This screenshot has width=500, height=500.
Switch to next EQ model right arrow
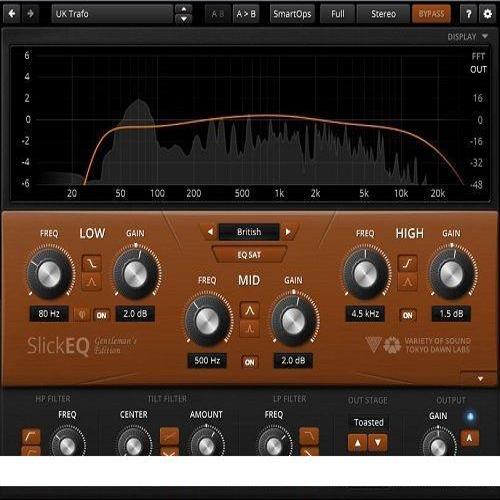point(288,231)
